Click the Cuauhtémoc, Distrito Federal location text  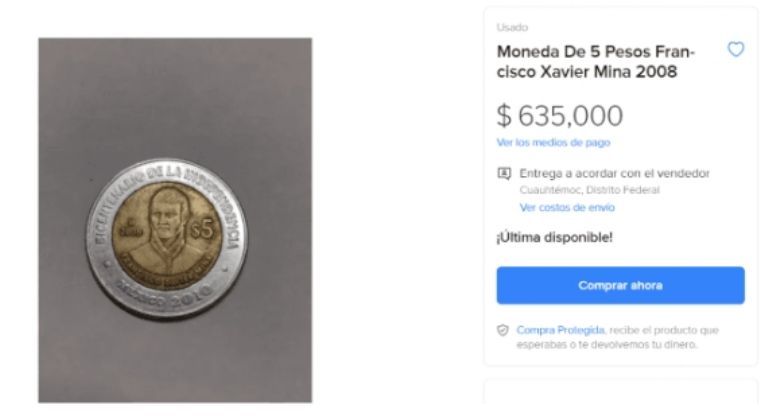pyautogui.click(x=590, y=190)
